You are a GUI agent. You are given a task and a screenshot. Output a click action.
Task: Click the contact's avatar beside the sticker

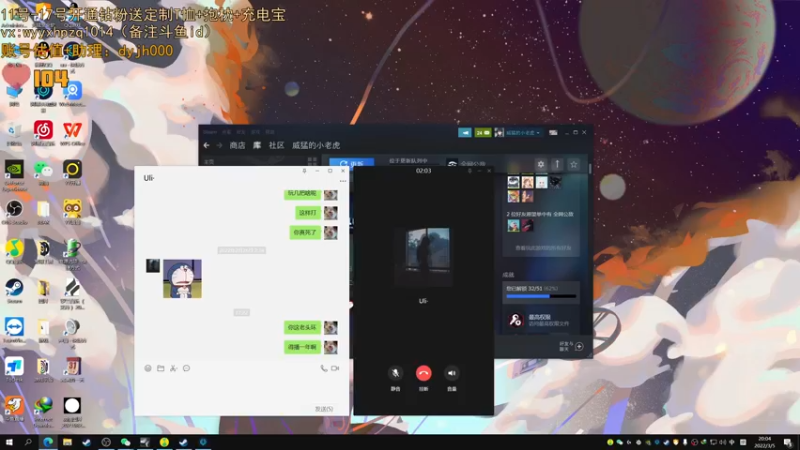pos(153,266)
